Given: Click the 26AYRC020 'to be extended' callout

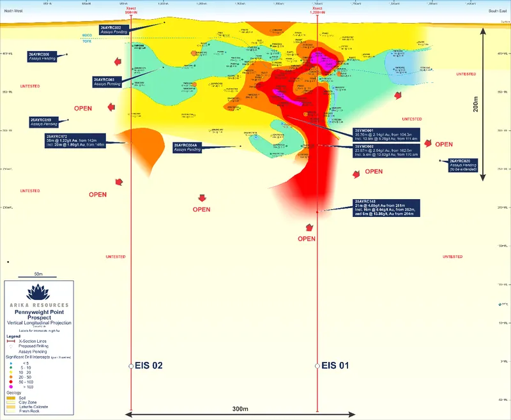Looking at the screenshot, I should (463, 165).
